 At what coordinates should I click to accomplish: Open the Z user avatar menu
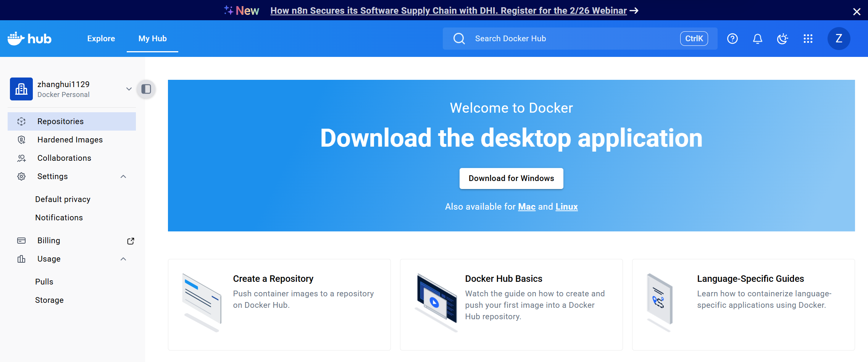tap(839, 39)
